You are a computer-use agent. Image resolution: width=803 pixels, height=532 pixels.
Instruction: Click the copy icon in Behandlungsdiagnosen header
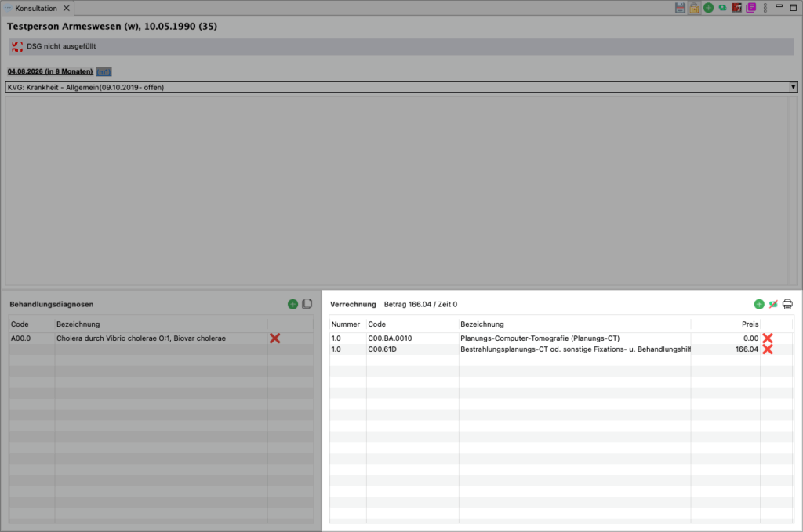click(x=307, y=304)
